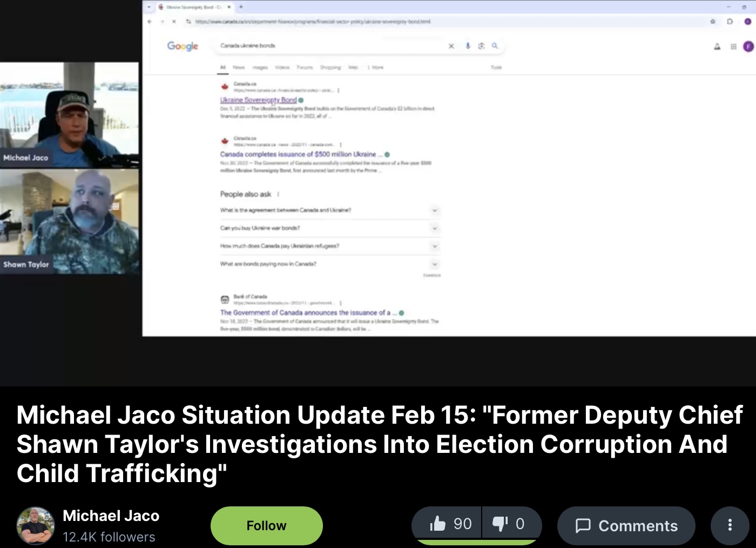Click the Shawn Taylor webcam feed

[x=69, y=222]
